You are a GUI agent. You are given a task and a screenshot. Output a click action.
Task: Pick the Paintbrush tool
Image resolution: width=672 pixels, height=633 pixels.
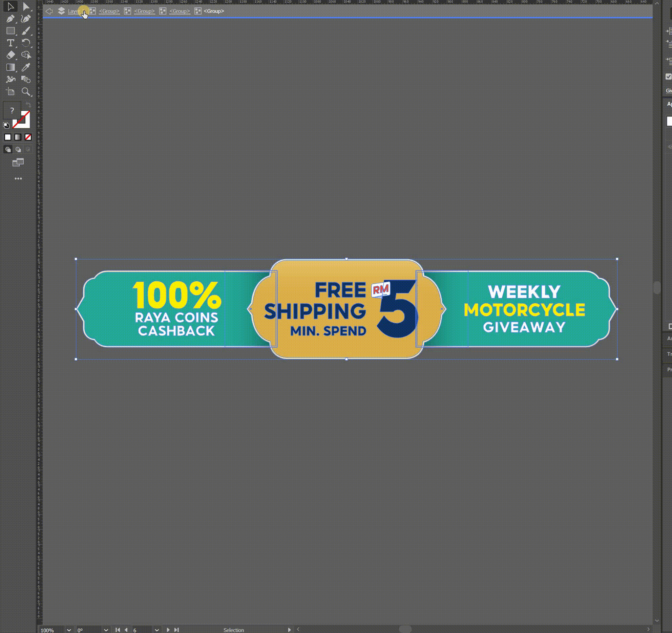tap(26, 31)
